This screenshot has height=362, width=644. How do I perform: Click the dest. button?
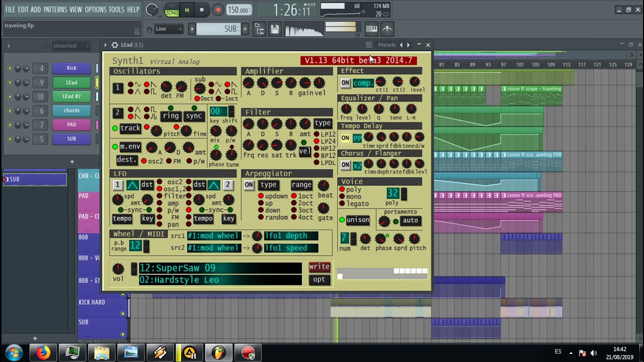click(126, 160)
